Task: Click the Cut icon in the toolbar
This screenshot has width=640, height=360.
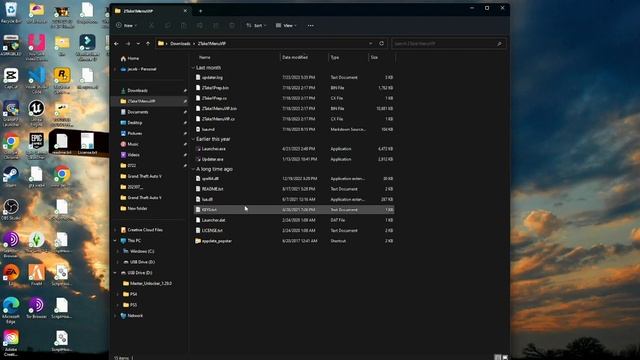Action: pyautogui.click(x=151, y=25)
